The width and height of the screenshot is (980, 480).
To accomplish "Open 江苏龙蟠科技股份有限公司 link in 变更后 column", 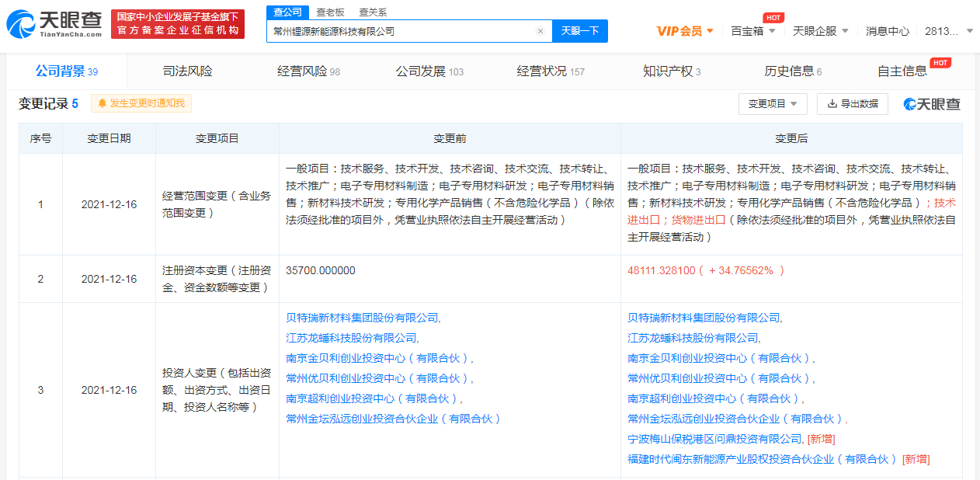I will pyautogui.click(x=693, y=338).
